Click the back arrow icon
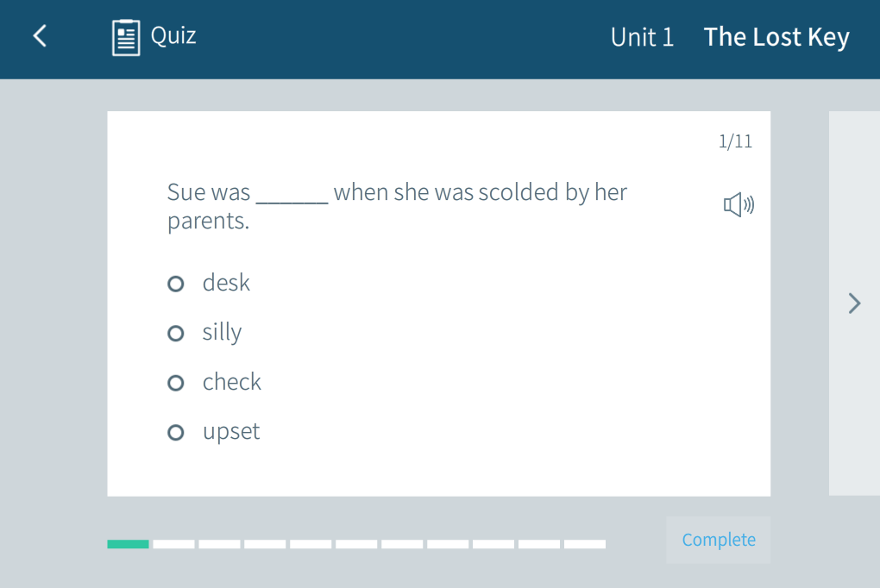Image resolution: width=880 pixels, height=588 pixels. [40, 36]
